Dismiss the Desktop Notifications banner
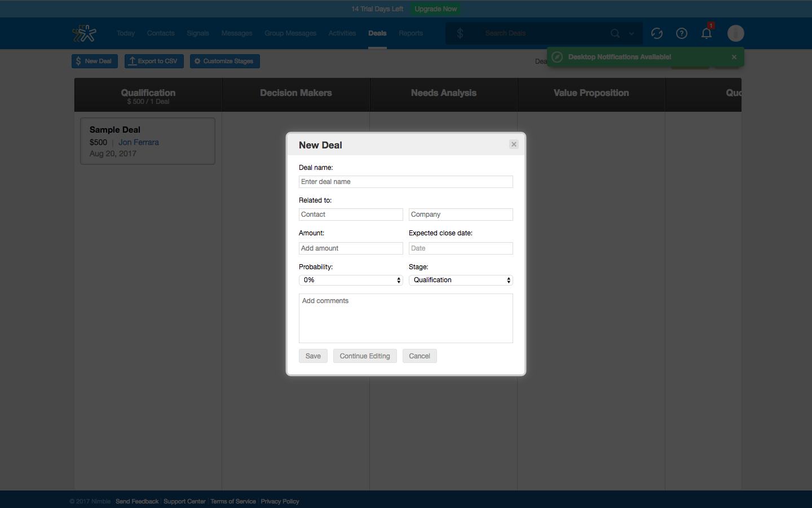Screen dimensions: 812x508 (x=734, y=57)
